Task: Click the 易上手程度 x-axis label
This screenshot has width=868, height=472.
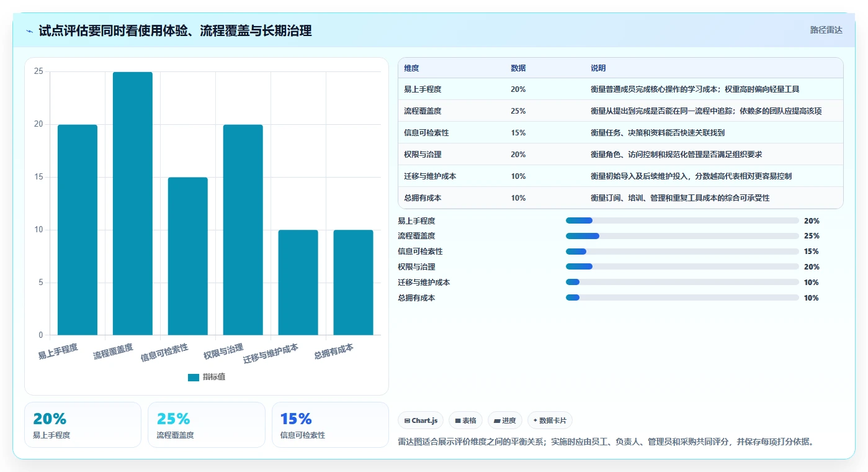Action: (x=58, y=352)
